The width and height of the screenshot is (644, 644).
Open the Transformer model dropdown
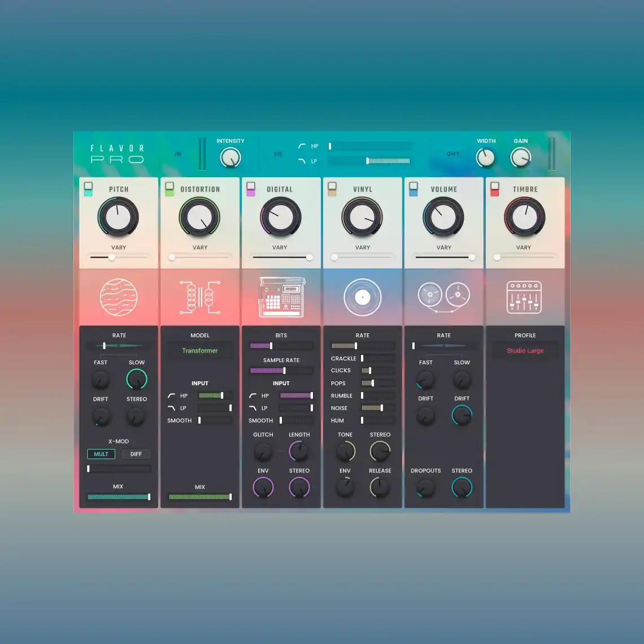(200, 351)
